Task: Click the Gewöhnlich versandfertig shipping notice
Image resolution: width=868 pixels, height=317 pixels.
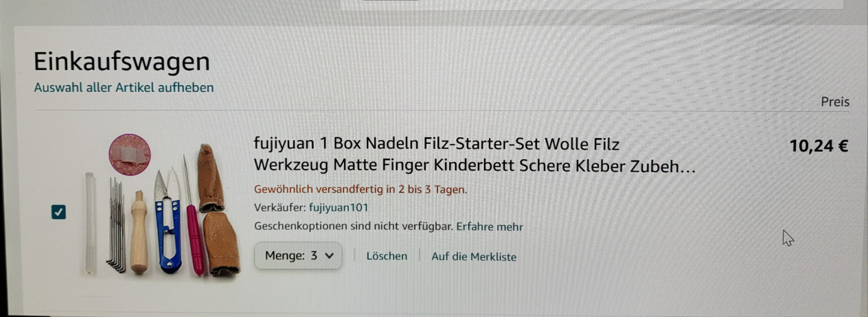Action: 361,189
